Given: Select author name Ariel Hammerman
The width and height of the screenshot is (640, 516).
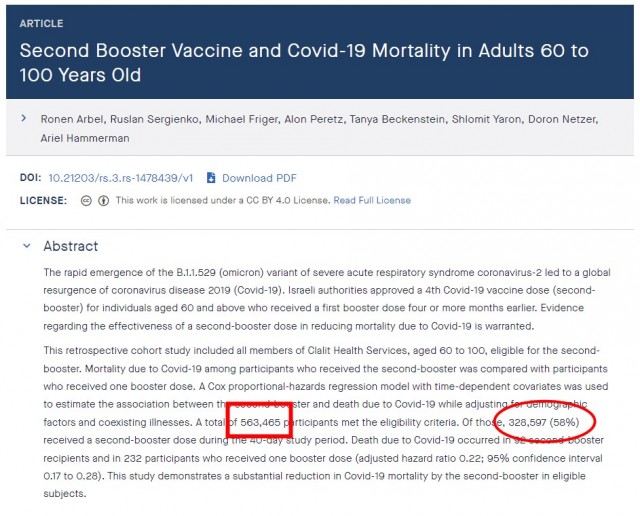Looking at the screenshot, I should pyautogui.click(x=85, y=138).
